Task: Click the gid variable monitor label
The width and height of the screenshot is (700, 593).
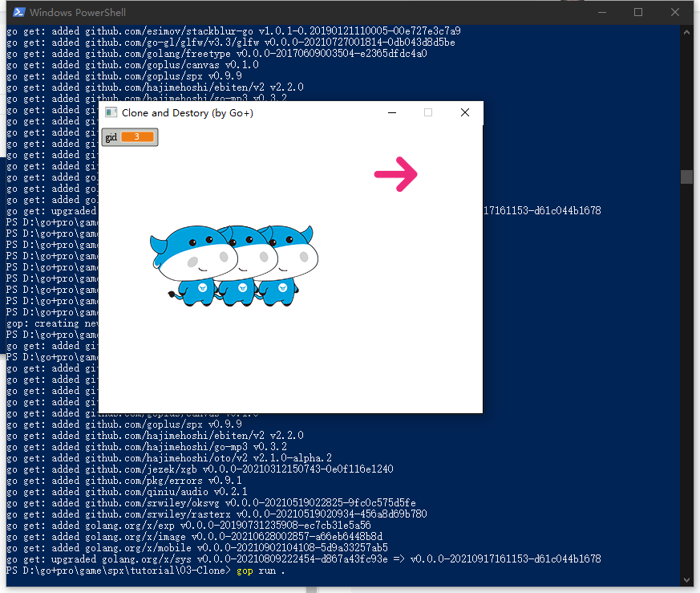Action: tap(111, 137)
